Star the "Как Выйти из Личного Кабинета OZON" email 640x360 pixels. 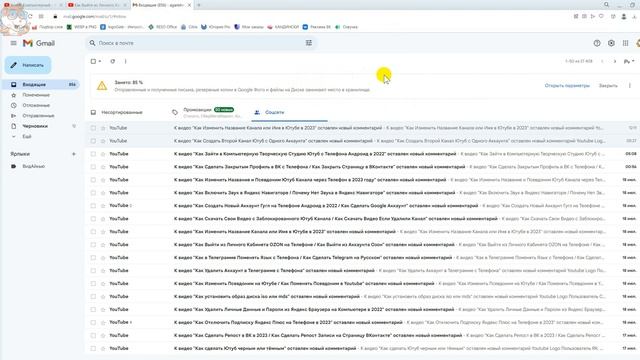coord(103,244)
